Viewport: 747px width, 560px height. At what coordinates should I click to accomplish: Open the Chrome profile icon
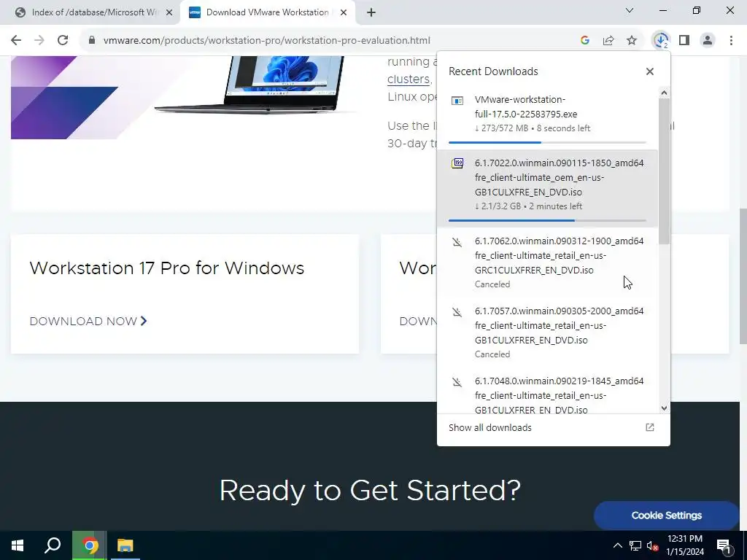pyautogui.click(x=708, y=41)
